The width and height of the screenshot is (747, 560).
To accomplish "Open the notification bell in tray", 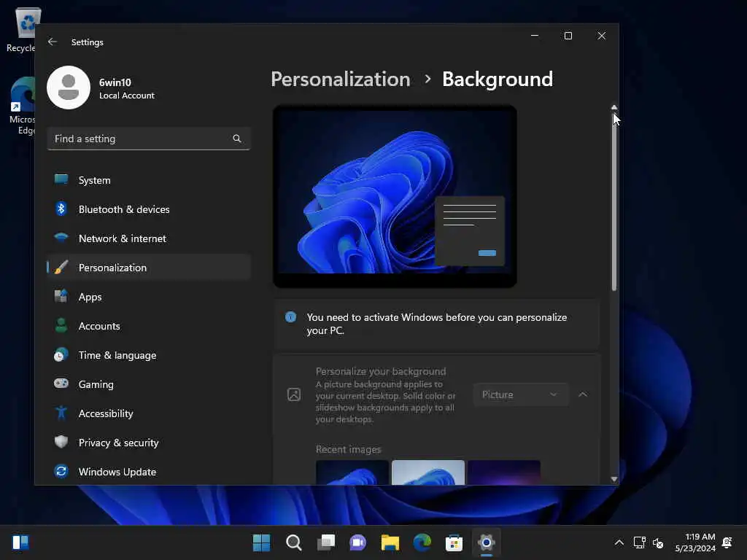I will [727, 542].
